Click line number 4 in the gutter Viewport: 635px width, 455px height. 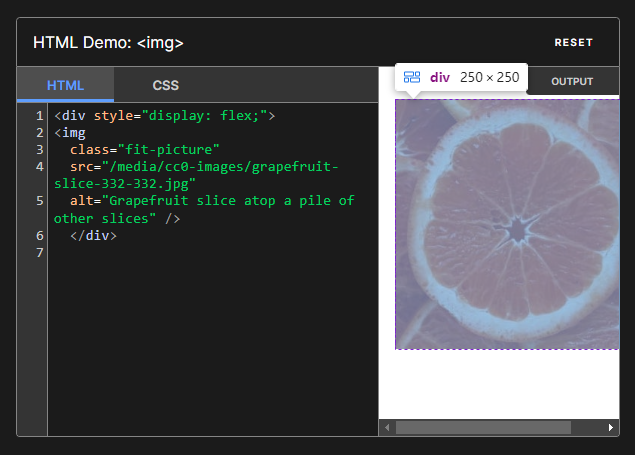(x=38, y=166)
